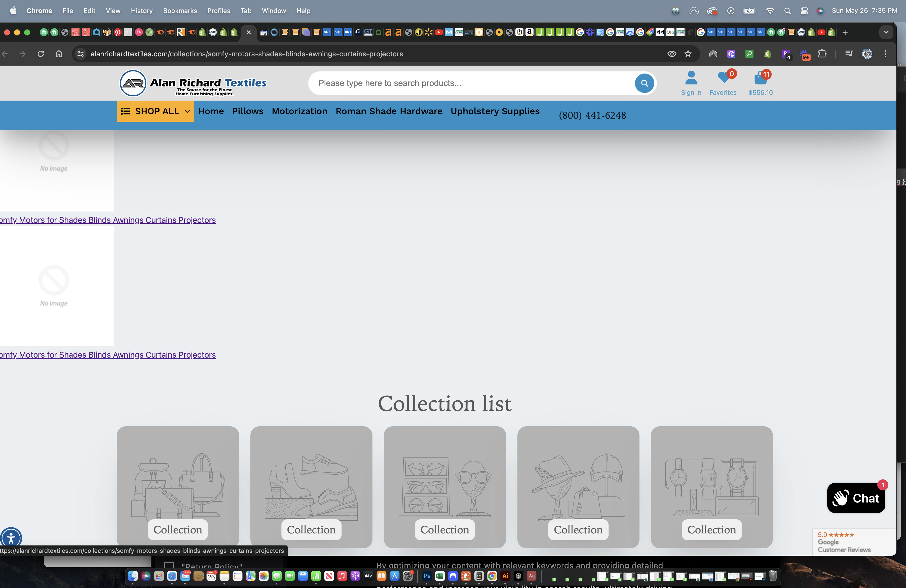
Task: Open the media controls music-note icon
Action: coord(849,54)
